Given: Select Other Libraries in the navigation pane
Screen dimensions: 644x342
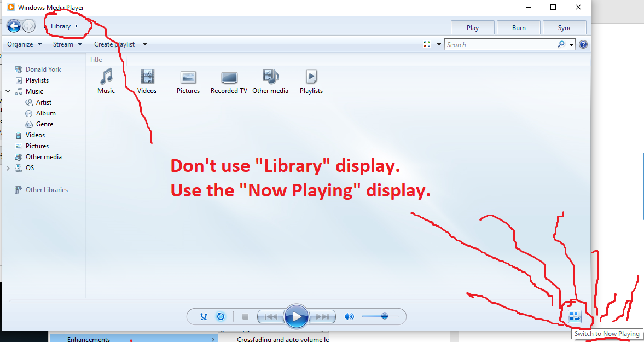Looking at the screenshot, I should click(47, 190).
